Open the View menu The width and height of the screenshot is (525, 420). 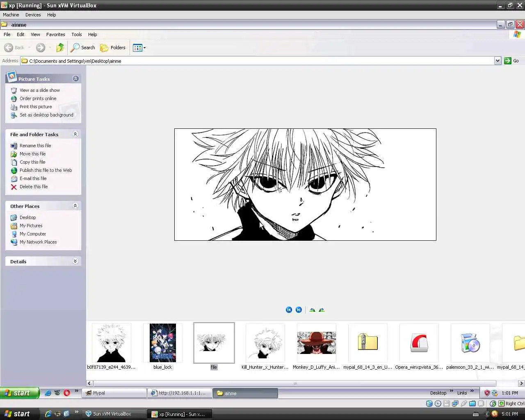coord(35,34)
